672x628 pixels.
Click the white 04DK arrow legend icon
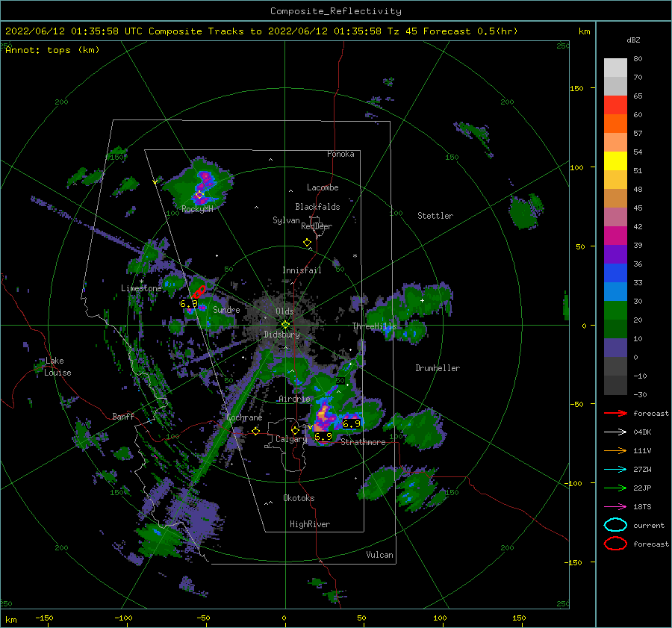pos(615,432)
